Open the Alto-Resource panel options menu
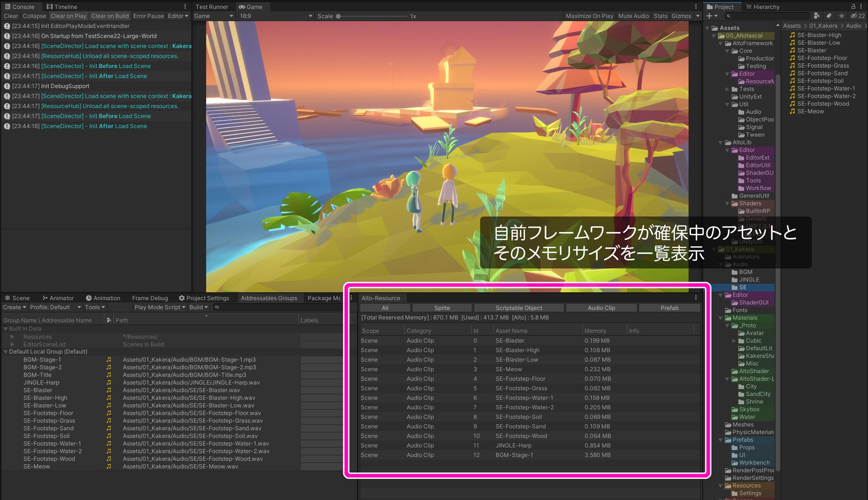868x500 pixels. (696, 298)
